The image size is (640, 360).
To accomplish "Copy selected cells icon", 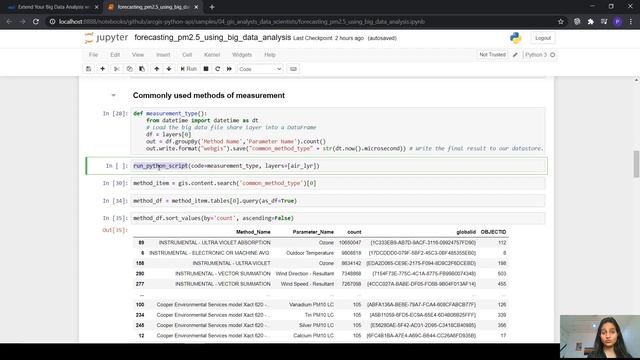I will pyautogui.click(x=129, y=69).
